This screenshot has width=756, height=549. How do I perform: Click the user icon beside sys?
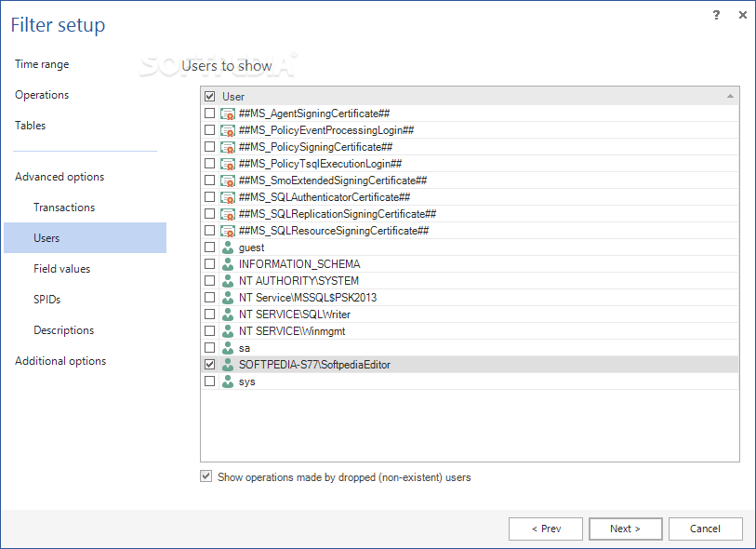click(228, 382)
